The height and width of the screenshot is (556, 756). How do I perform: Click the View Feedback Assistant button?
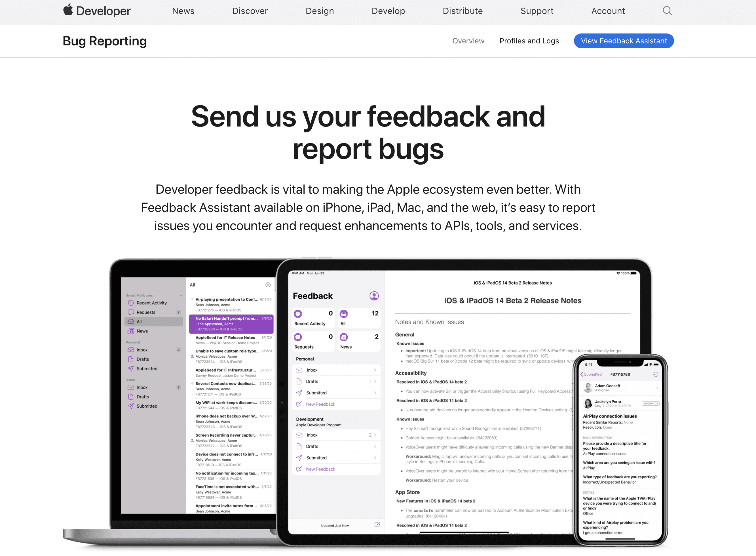click(x=624, y=41)
